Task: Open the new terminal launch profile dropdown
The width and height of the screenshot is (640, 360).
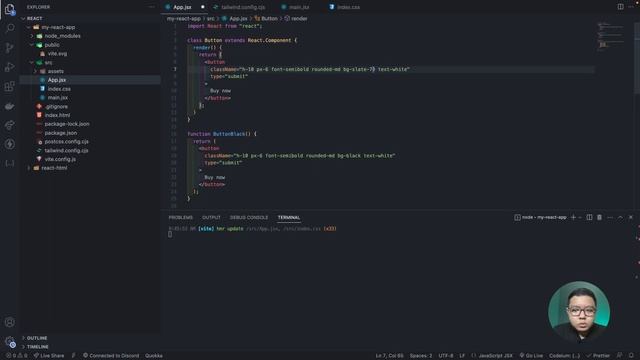Action: pos(580,217)
